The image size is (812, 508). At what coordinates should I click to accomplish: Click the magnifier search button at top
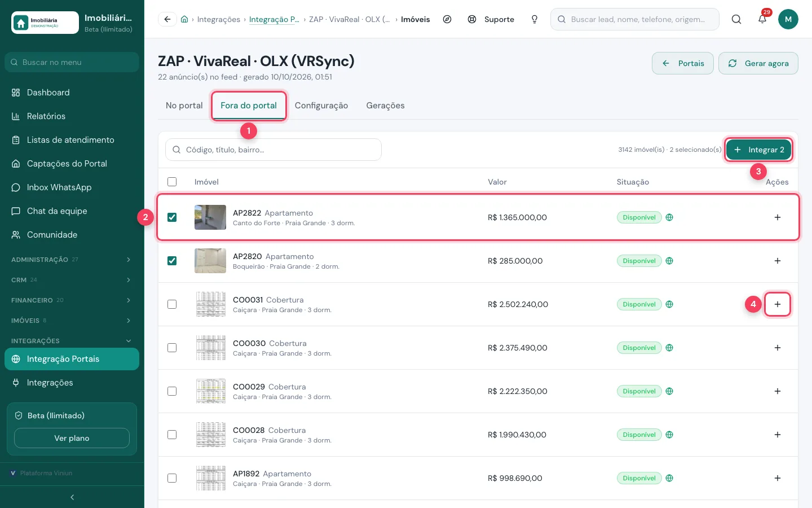[736, 19]
